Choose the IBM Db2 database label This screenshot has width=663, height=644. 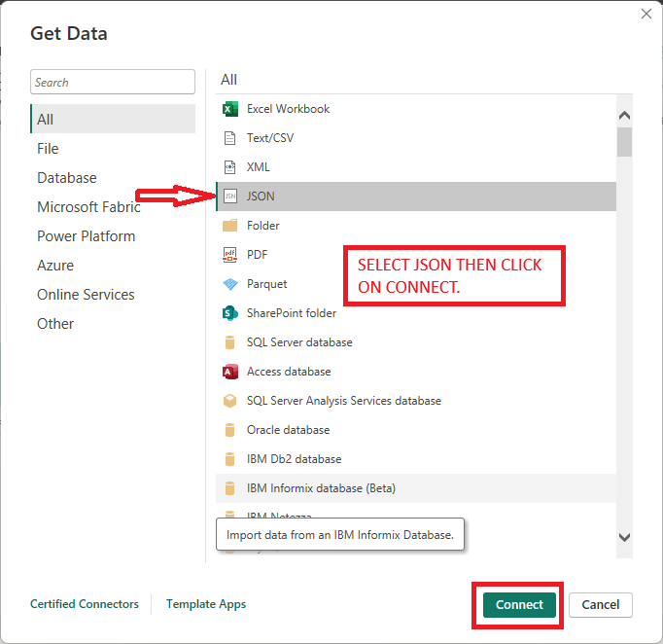pos(294,459)
